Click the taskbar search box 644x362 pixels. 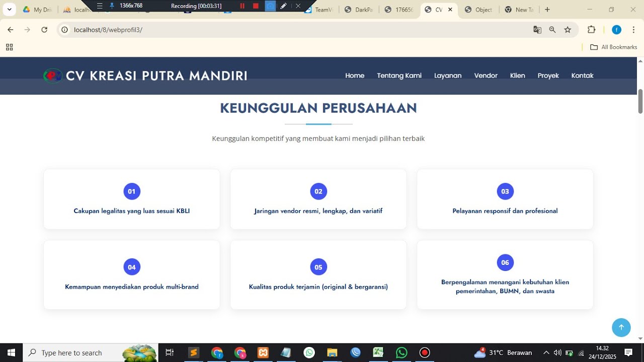(91, 352)
